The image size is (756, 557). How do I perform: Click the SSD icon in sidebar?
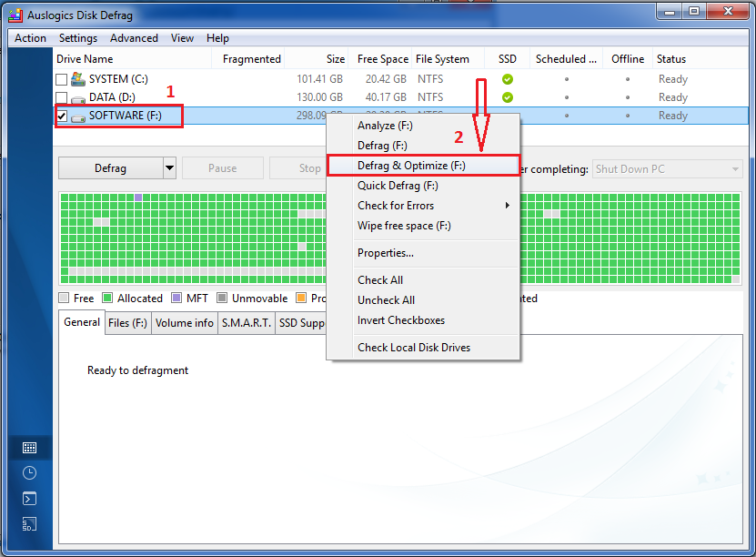coord(29,524)
